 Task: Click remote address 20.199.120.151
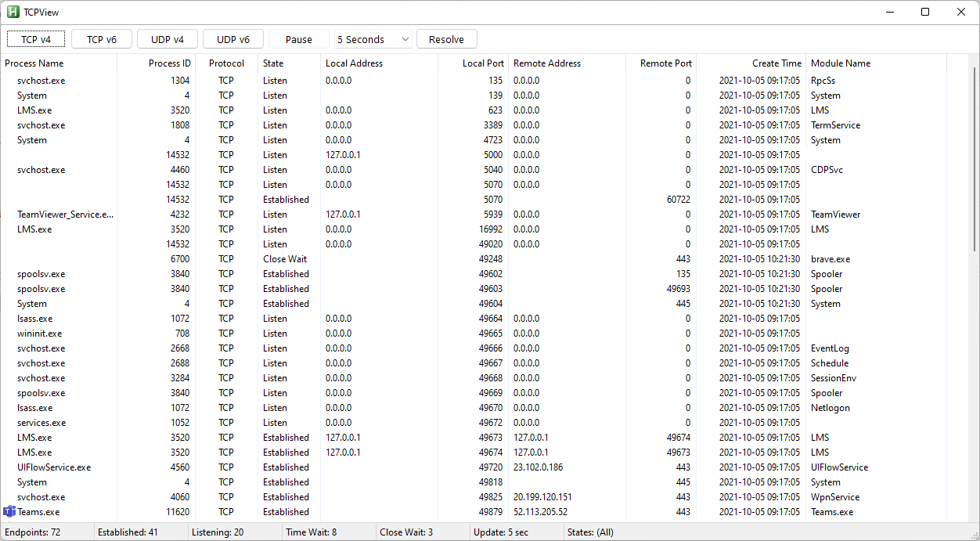542,497
